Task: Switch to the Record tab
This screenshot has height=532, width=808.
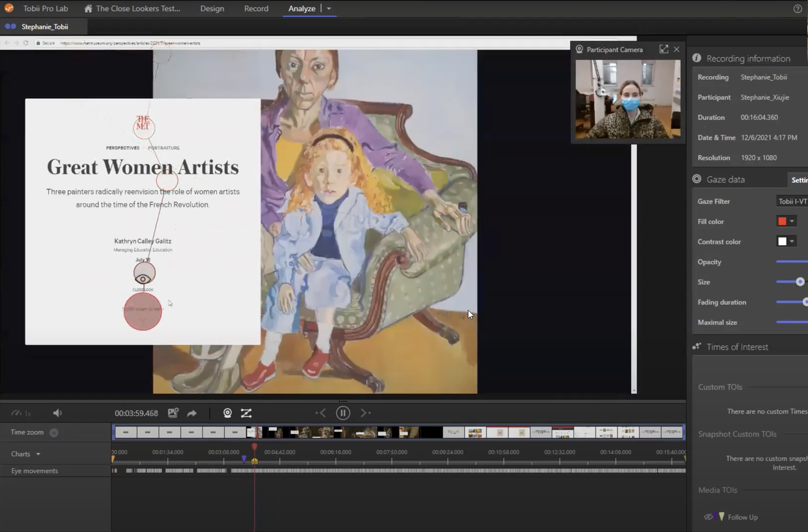Action: click(256, 8)
